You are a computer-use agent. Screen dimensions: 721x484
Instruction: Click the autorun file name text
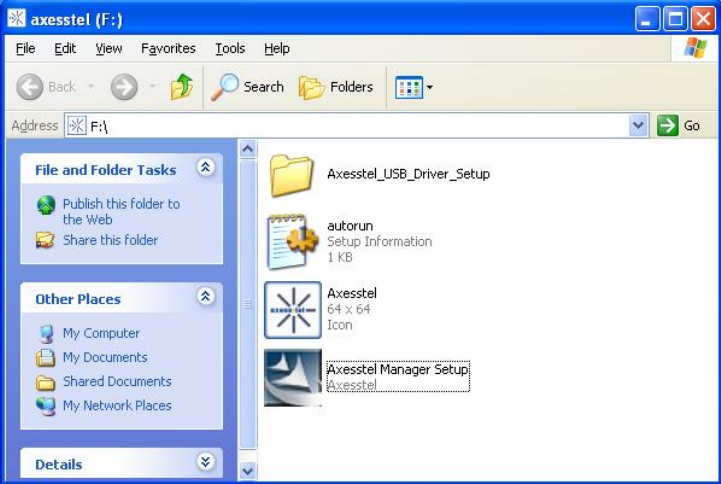[350, 226]
